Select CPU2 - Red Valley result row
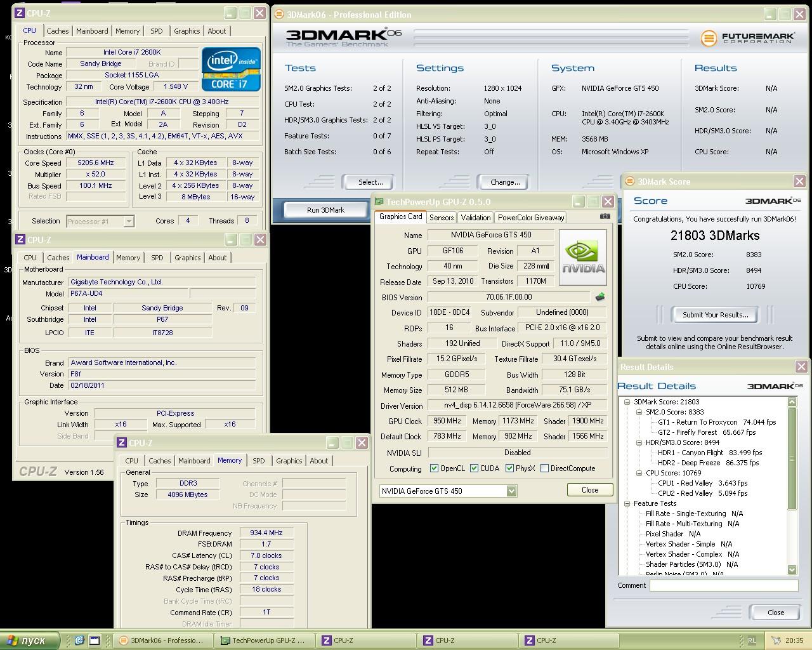 pos(702,493)
